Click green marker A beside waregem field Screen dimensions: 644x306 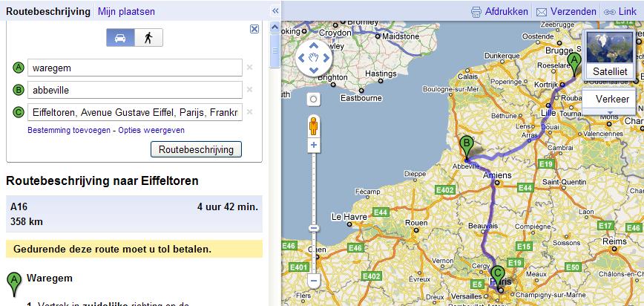tap(19, 68)
